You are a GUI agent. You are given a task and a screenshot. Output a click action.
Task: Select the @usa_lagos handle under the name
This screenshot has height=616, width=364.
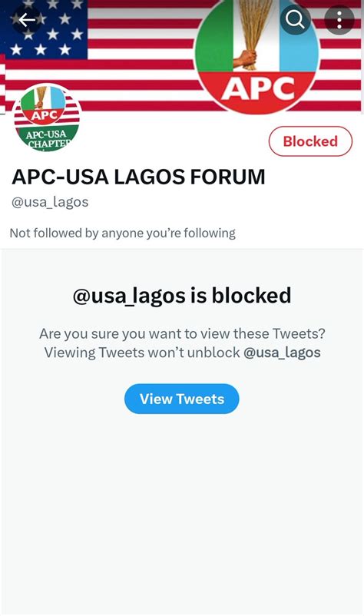50,202
